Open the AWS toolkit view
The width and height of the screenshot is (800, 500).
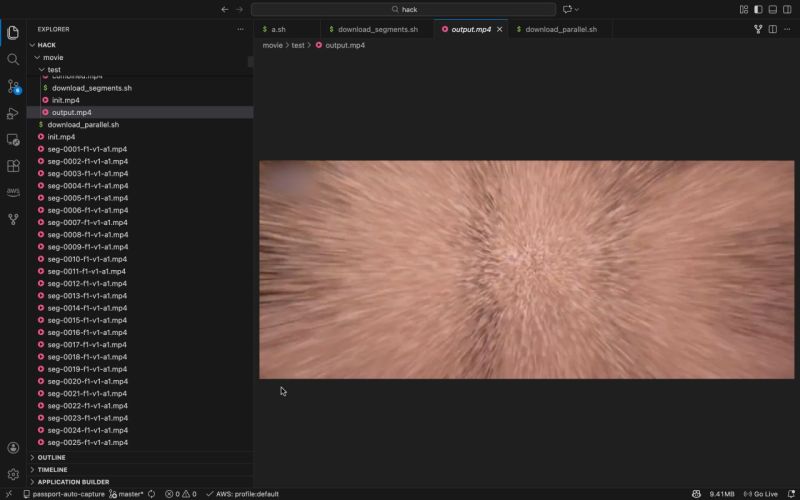click(x=13, y=192)
